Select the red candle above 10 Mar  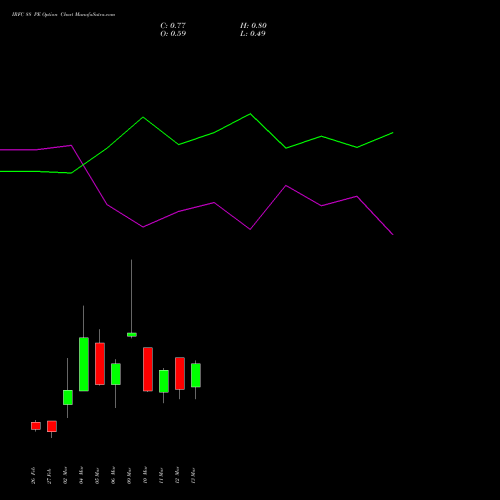148,369
